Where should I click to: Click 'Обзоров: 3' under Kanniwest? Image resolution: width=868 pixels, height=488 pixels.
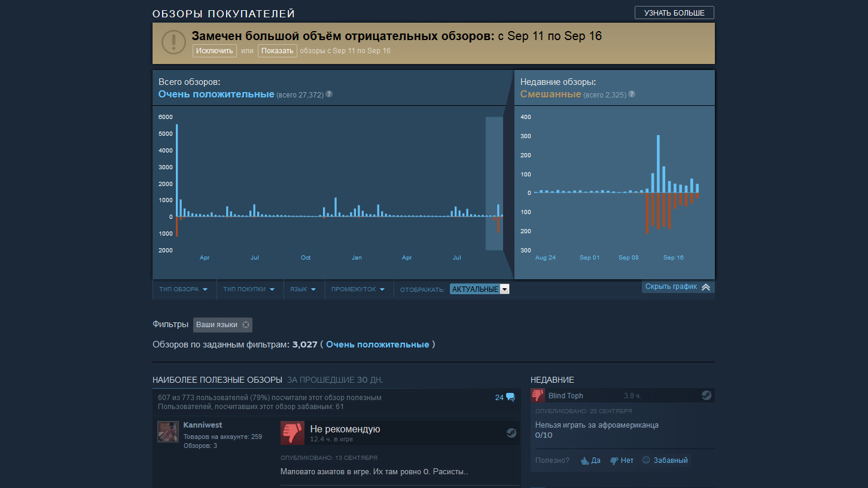tap(200, 446)
